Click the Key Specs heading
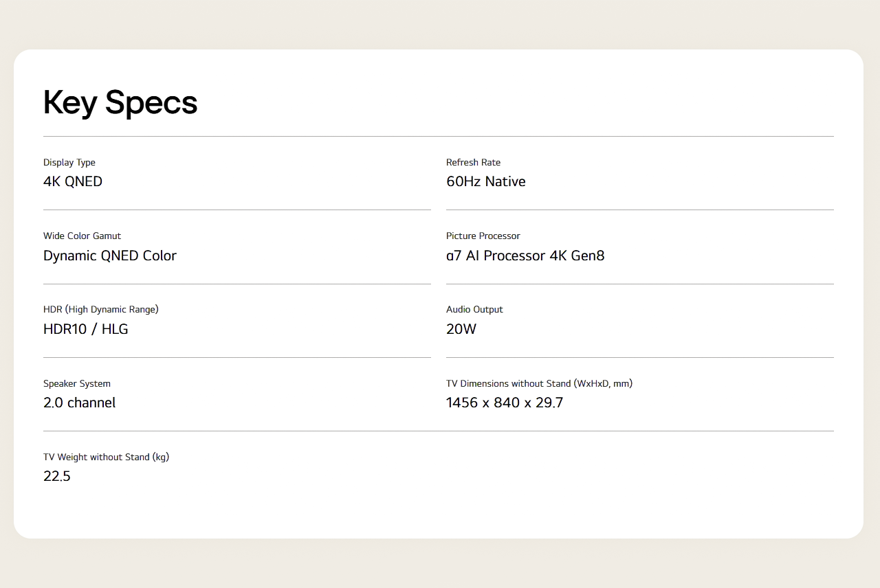The width and height of the screenshot is (880, 588). point(120,103)
